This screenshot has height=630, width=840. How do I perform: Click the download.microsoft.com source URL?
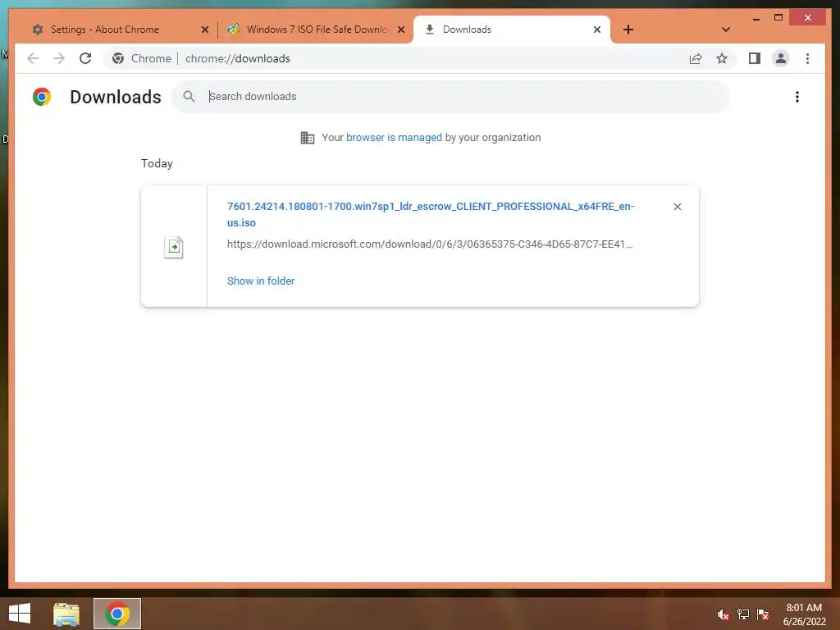[x=430, y=244]
